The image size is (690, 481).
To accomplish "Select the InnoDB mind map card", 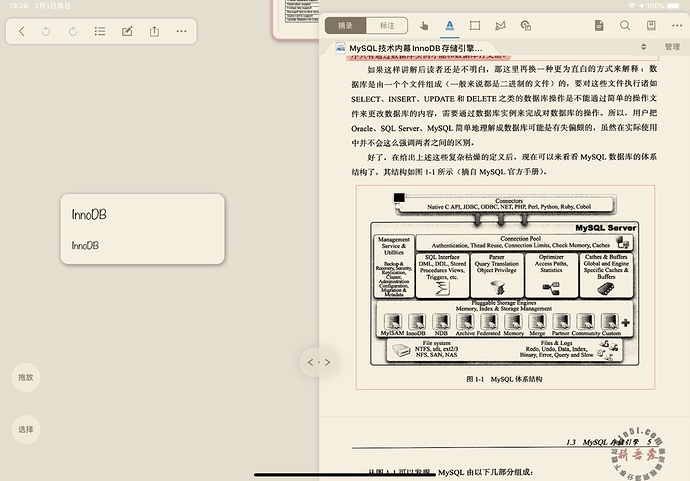I will coord(143,229).
